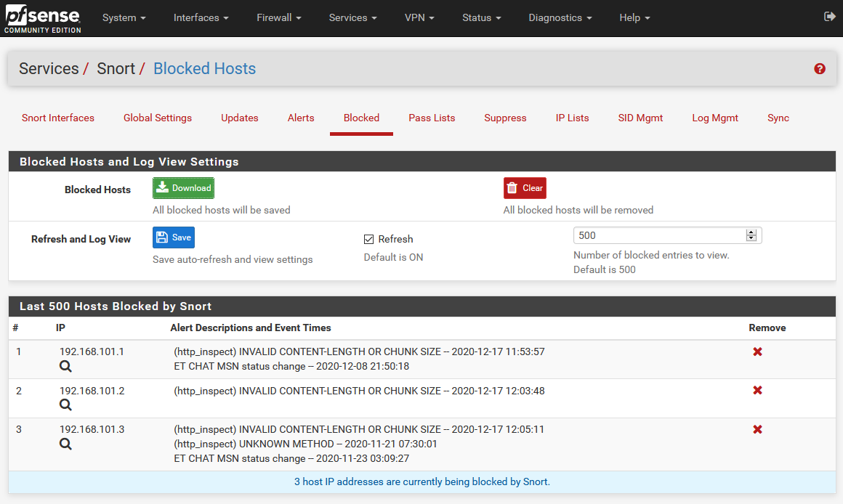Click the Services breadcrumb link
This screenshot has width=843, height=504.
tap(49, 69)
